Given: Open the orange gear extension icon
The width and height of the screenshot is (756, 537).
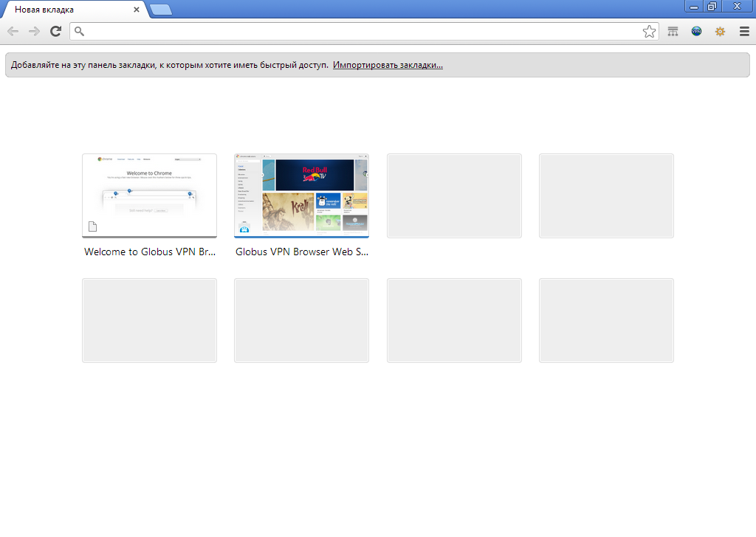Looking at the screenshot, I should point(720,31).
